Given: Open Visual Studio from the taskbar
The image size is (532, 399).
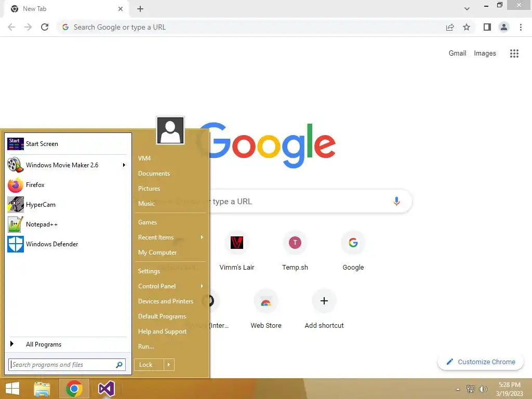Looking at the screenshot, I should click(x=106, y=389).
